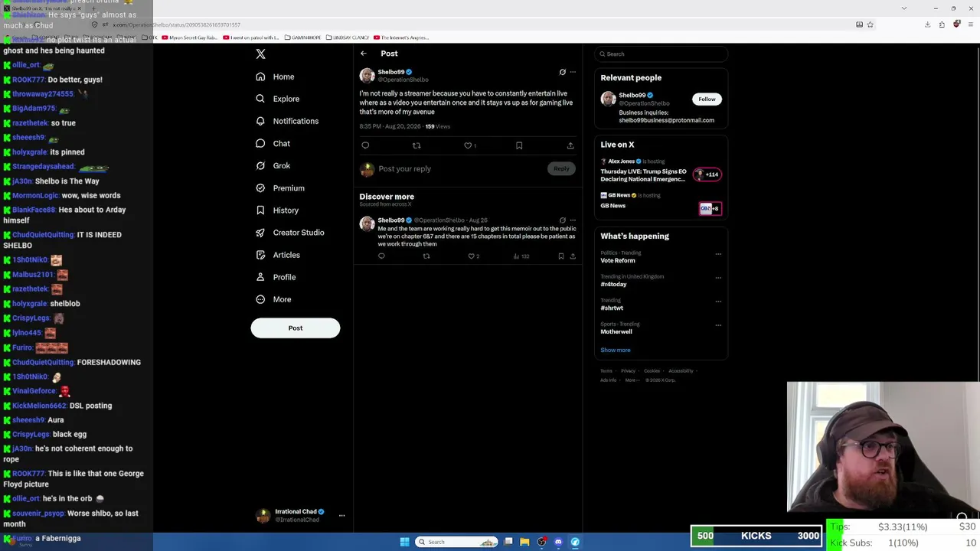Expand the More menu in the sidebar
The height and width of the screenshot is (551, 980).
[x=274, y=299]
